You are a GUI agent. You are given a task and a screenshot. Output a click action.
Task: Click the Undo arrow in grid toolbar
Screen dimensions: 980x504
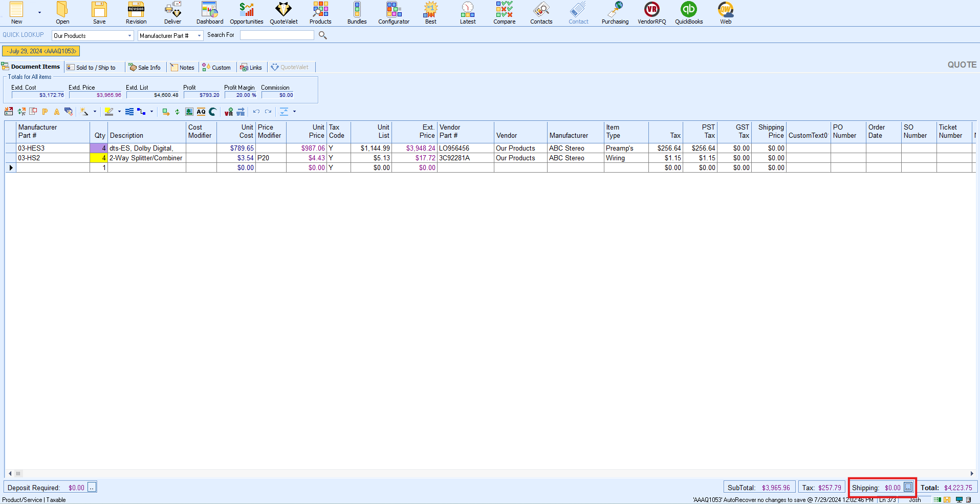point(256,112)
